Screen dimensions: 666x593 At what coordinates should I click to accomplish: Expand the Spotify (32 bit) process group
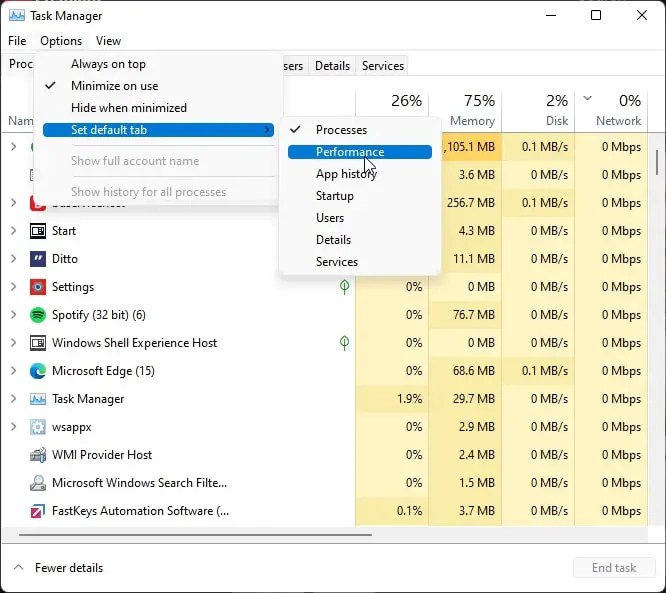pos(13,315)
